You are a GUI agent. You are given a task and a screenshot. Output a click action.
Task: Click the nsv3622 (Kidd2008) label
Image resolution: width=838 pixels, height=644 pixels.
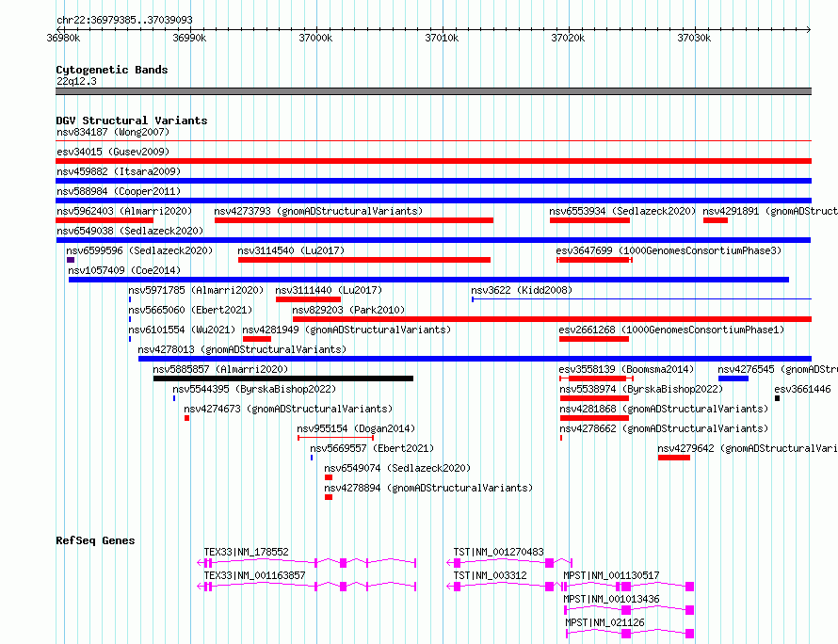pyautogui.click(x=522, y=290)
